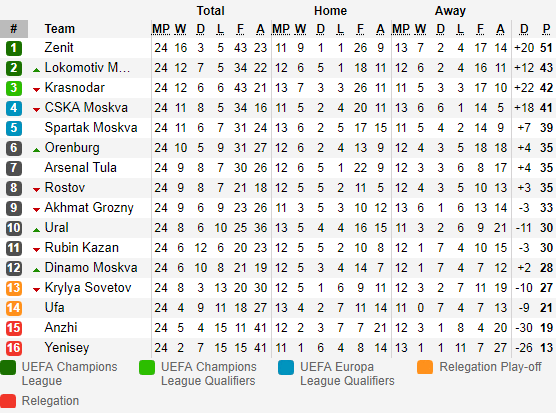
Task: Click the red down arrow beside CSKA Moskva
Action: click(36, 110)
